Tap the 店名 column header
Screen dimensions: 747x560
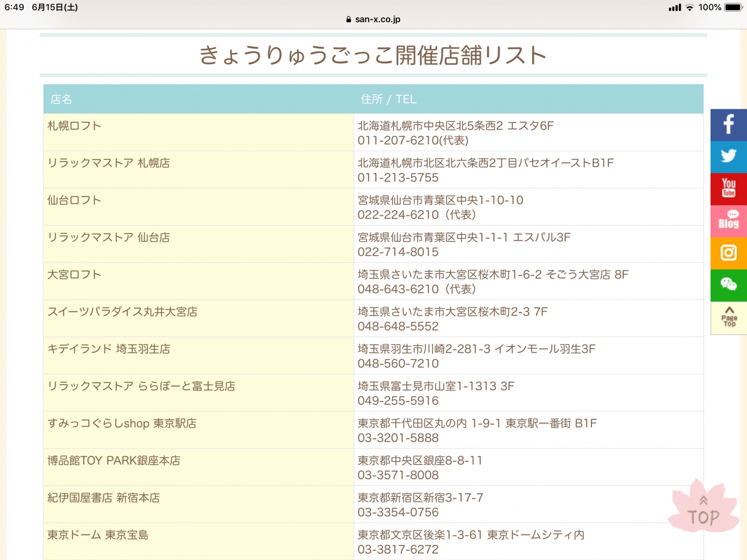click(x=61, y=99)
